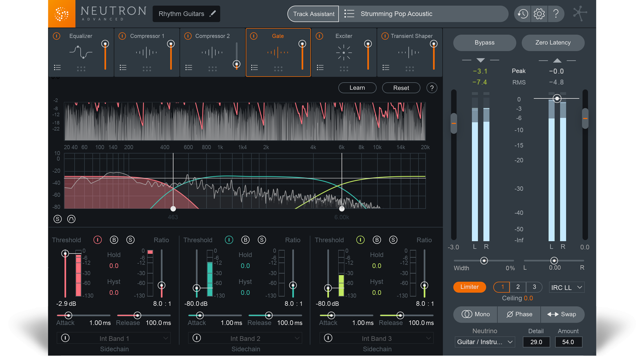Open the Transient Shaper preset list icon

pos(386,67)
